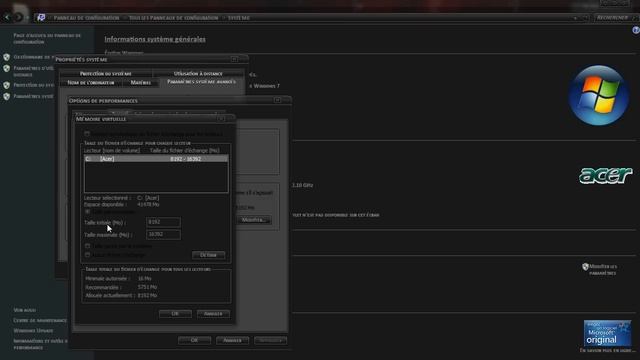This screenshot has width=640, height=360.
Task: Switch to Matériel tab
Action: click(141, 82)
